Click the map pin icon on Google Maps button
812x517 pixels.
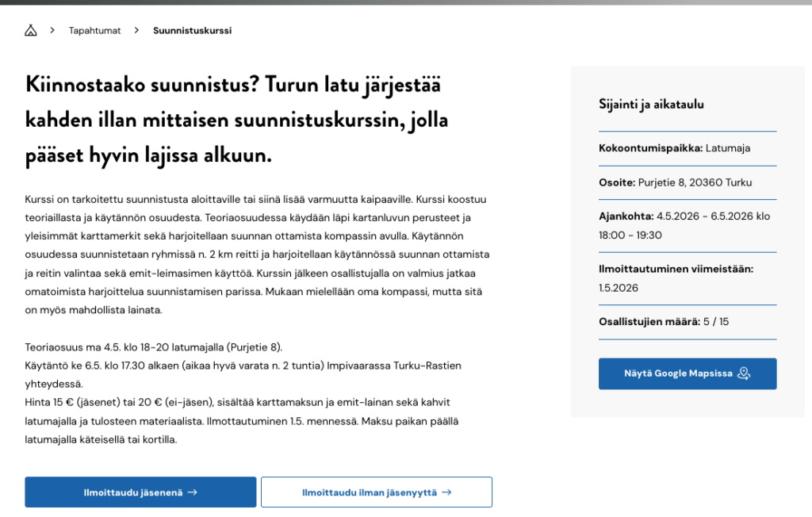coord(743,373)
